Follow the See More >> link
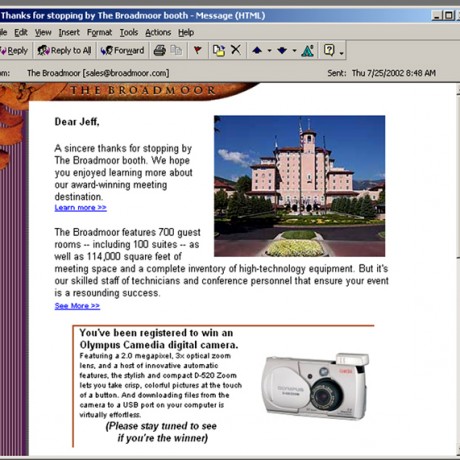 tap(77, 306)
